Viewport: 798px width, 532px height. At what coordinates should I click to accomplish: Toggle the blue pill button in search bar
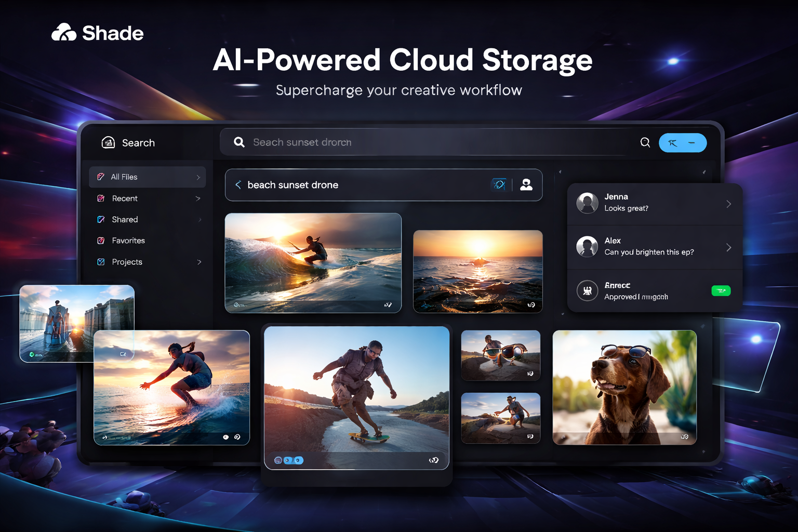click(682, 143)
